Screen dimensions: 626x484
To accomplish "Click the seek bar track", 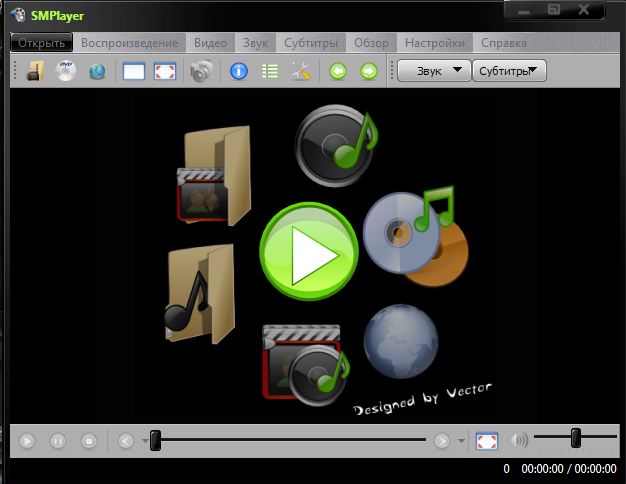I will pyautogui.click(x=289, y=440).
